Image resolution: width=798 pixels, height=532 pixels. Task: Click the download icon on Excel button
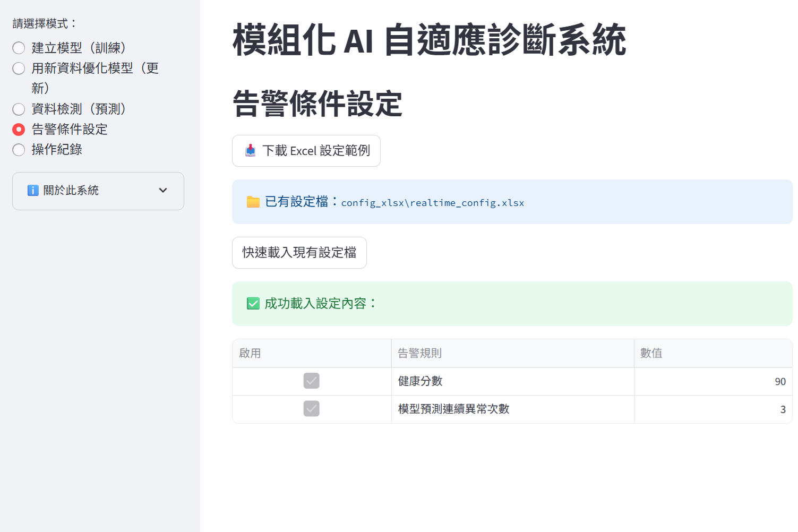[250, 151]
